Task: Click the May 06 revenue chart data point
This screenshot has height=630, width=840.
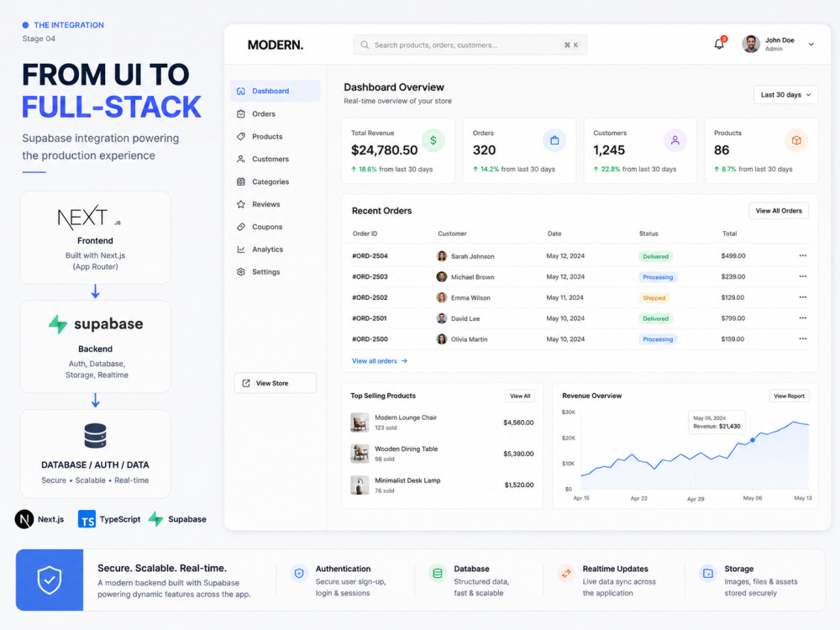Action: (x=753, y=440)
